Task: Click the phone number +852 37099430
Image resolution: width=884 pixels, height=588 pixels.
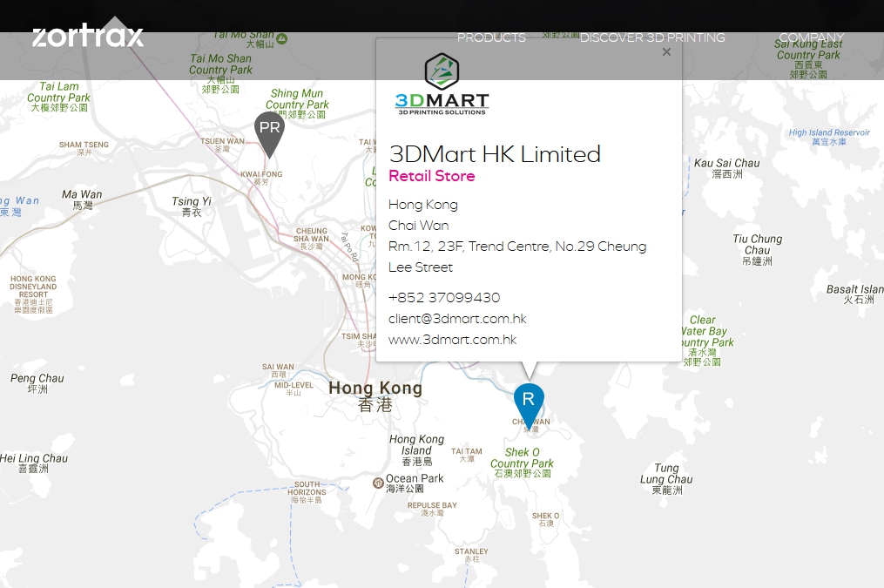Action: (x=444, y=298)
